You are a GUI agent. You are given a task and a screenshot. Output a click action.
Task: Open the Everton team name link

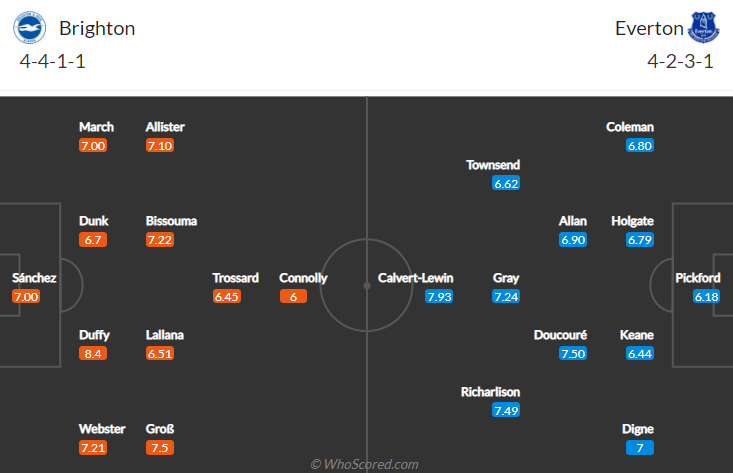[648, 28]
